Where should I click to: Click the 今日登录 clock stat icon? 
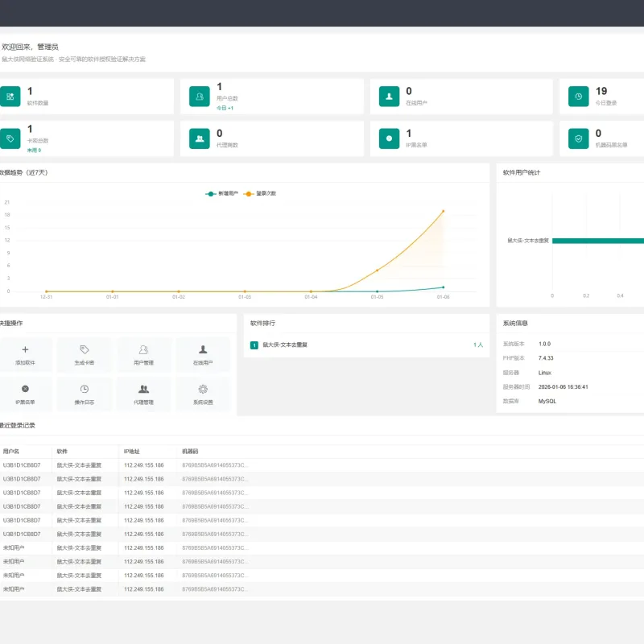coord(578,97)
